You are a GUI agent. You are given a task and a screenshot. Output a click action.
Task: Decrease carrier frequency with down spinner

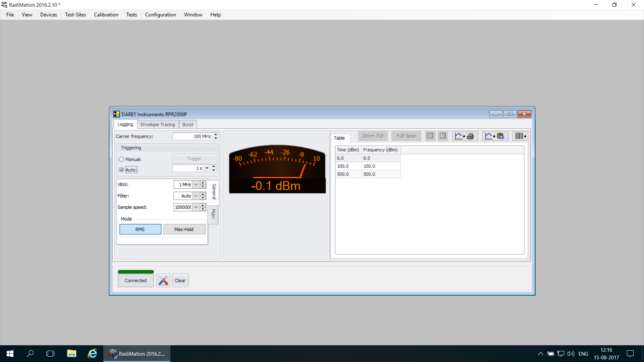(x=216, y=138)
